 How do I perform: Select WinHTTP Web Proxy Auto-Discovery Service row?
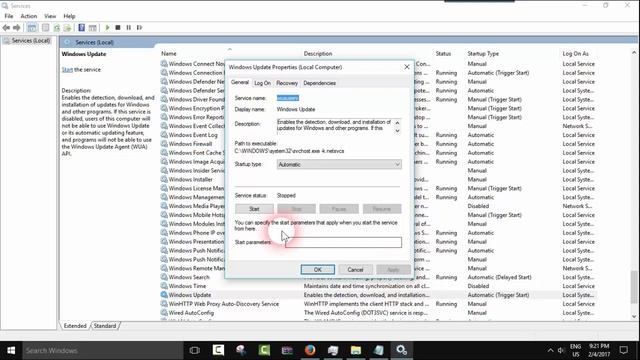tap(378, 304)
